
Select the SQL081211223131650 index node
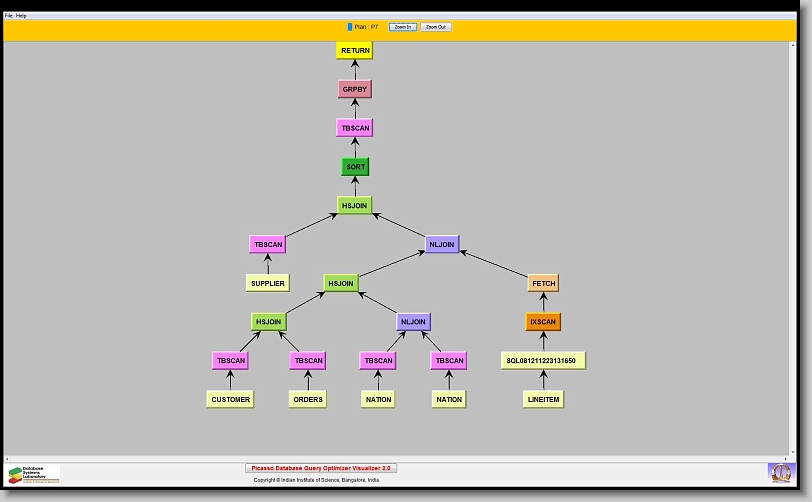tap(543, 360)
